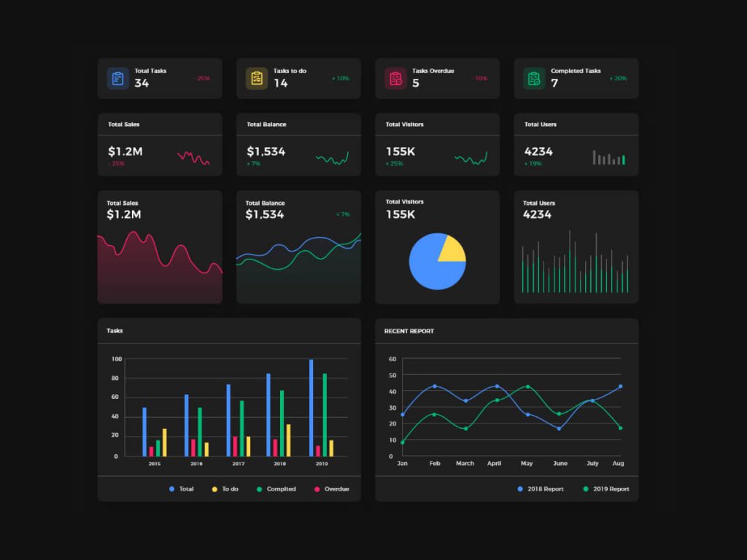Click the Total Sales $1.2M card

tap(160, 246)
